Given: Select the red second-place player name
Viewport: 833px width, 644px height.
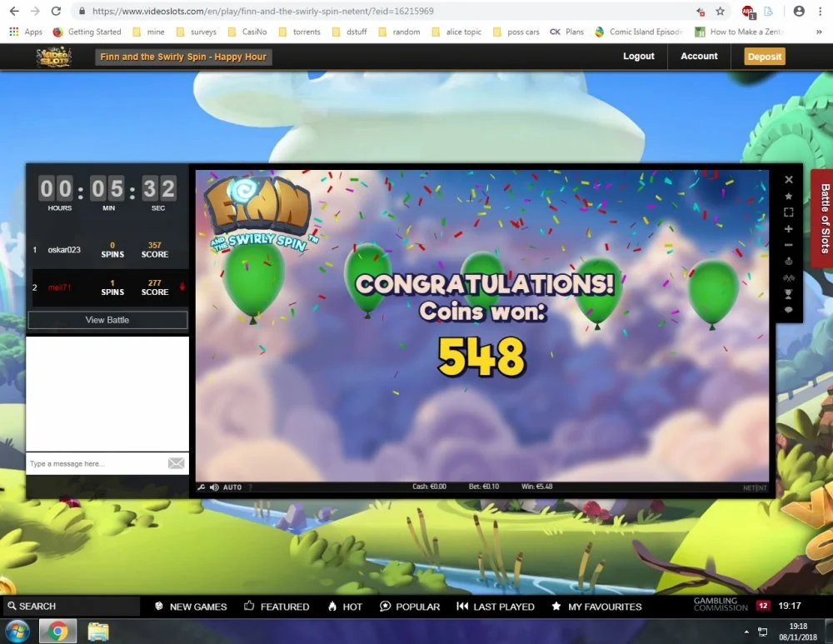Looking at the screenshot, I should (x=59, y=287).
